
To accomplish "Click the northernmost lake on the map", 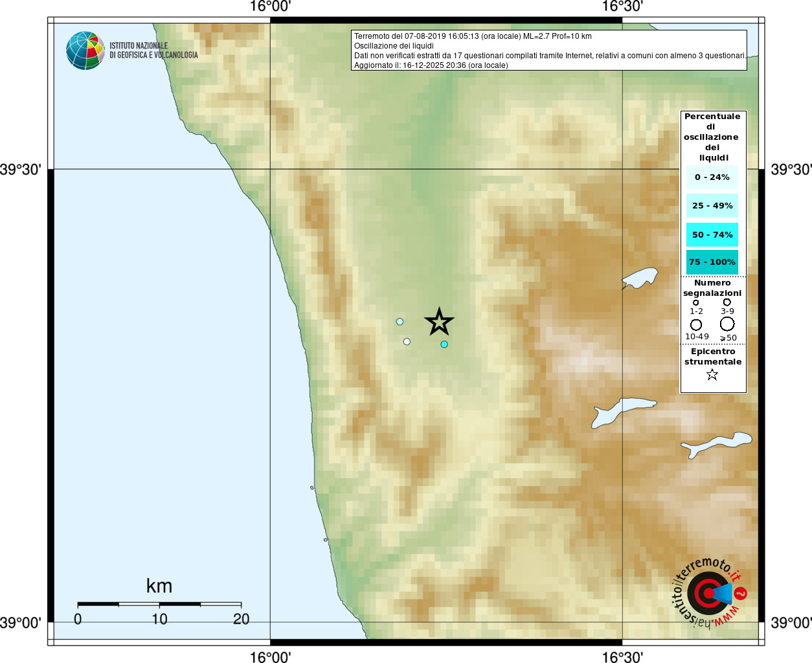I will (640, 278).
